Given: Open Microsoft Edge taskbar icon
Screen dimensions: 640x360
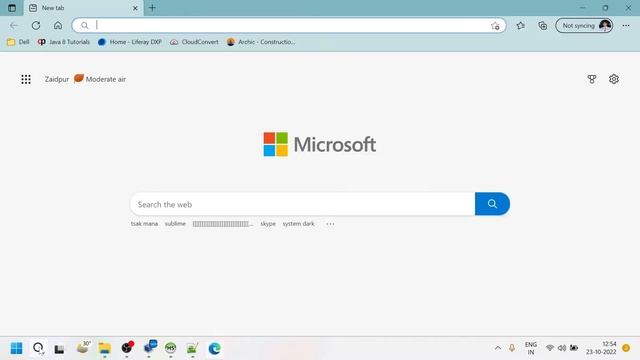Looking at the screenshot, I should [214, 348].
